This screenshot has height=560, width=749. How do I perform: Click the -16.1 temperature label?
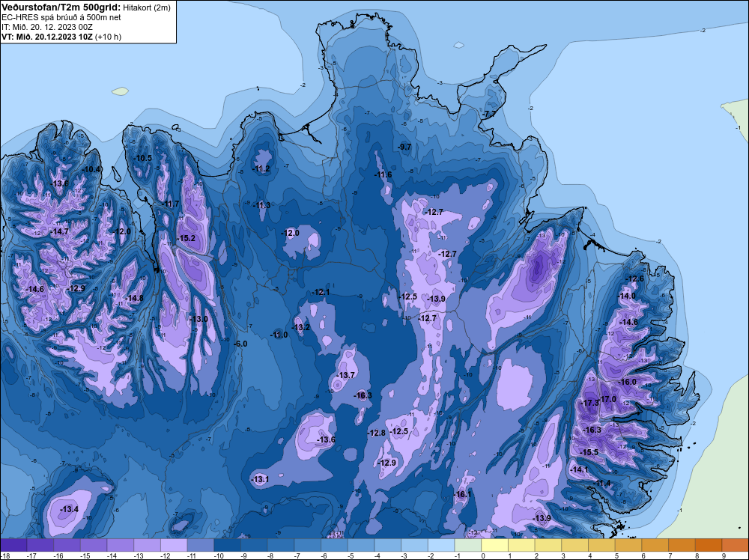463,495
